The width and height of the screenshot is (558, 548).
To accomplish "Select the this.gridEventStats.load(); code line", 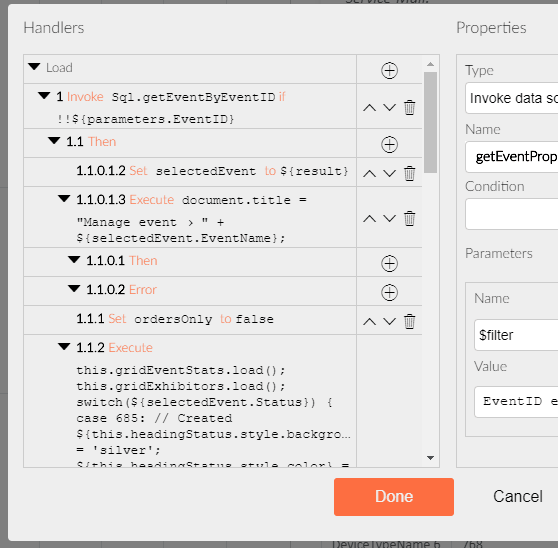I will (x=181, y=371).
